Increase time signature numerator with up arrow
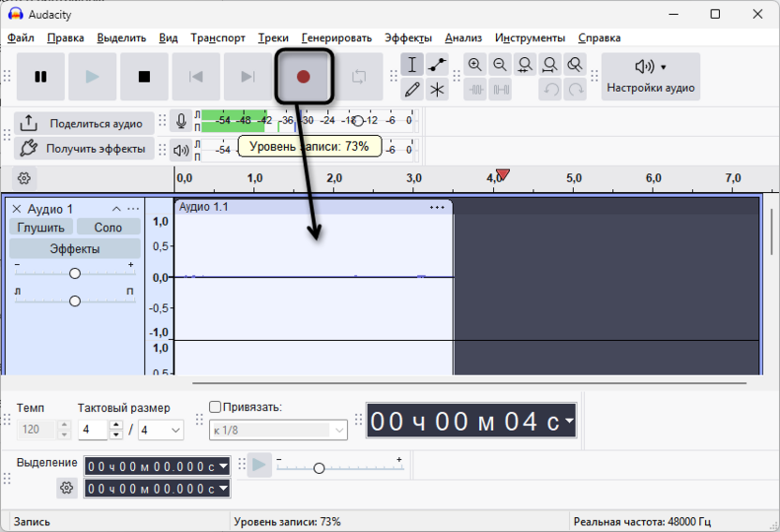The image size is (780, 532). point(115,425)
